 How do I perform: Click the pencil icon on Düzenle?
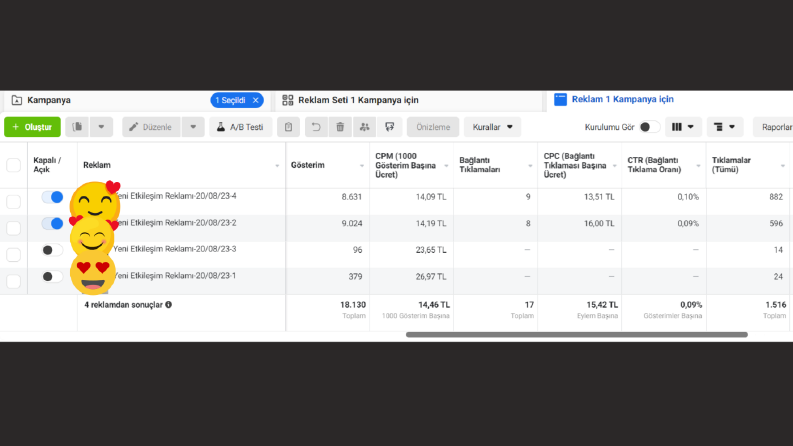[134, 127]
